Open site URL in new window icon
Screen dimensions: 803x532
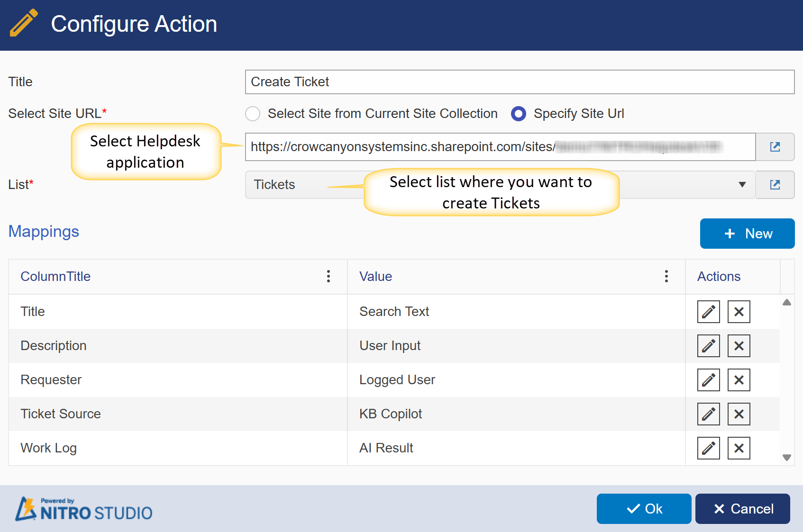775,147
